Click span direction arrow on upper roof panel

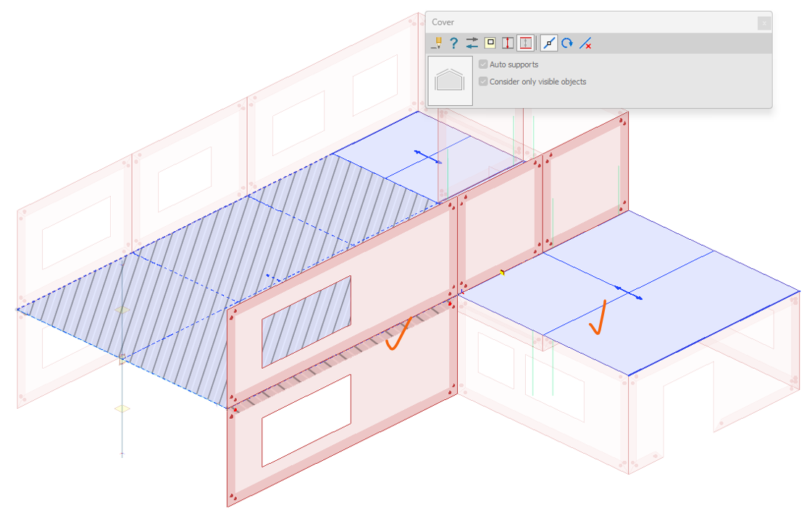click(x=428, y=157)
